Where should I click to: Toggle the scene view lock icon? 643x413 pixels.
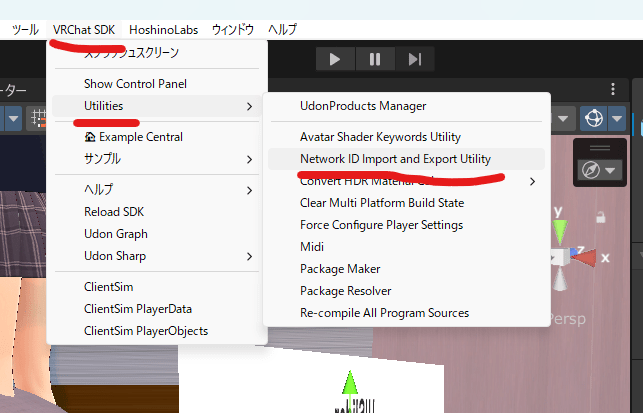tap(600, 217)
